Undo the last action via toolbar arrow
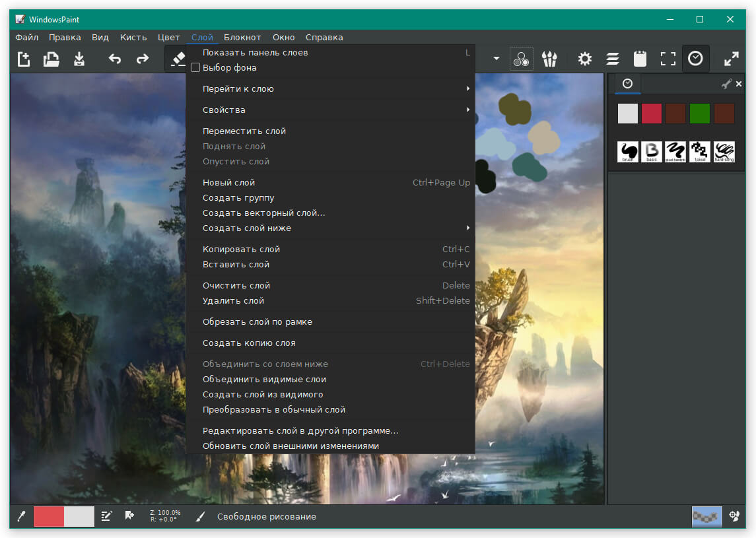Image resolution: width=756 pixels, height=538 pixels. [x=115, y=59]
